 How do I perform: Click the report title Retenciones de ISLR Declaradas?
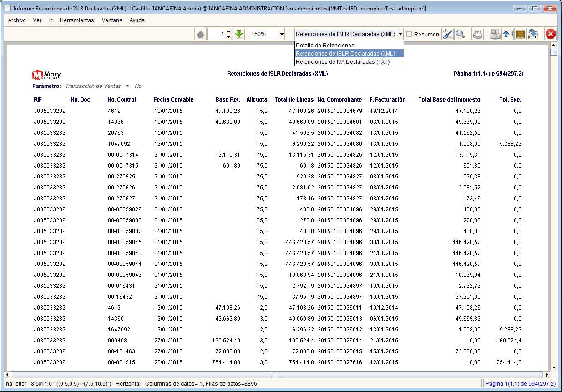pos(277,73)
